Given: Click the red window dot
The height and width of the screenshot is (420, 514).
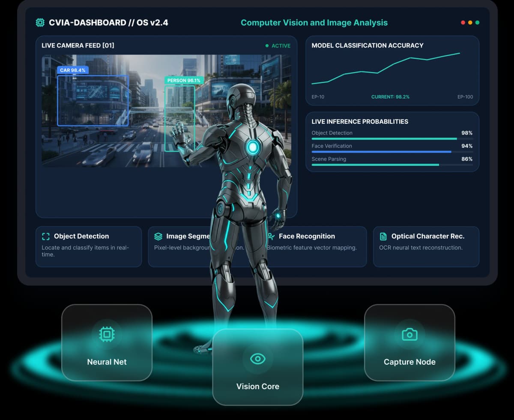Looking at the screenshot, I should [463, 23].
